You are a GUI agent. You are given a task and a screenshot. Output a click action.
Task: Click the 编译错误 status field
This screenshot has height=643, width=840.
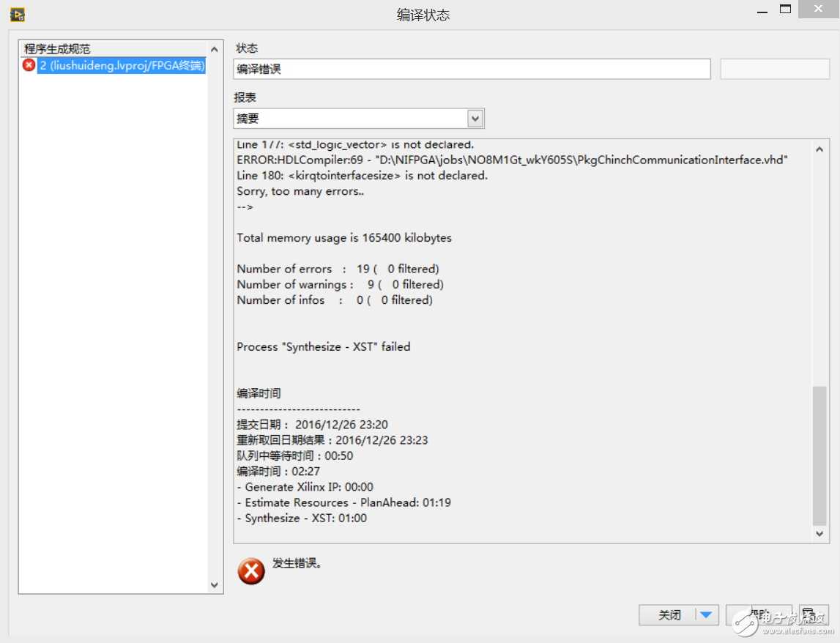(x=472, y=69)
